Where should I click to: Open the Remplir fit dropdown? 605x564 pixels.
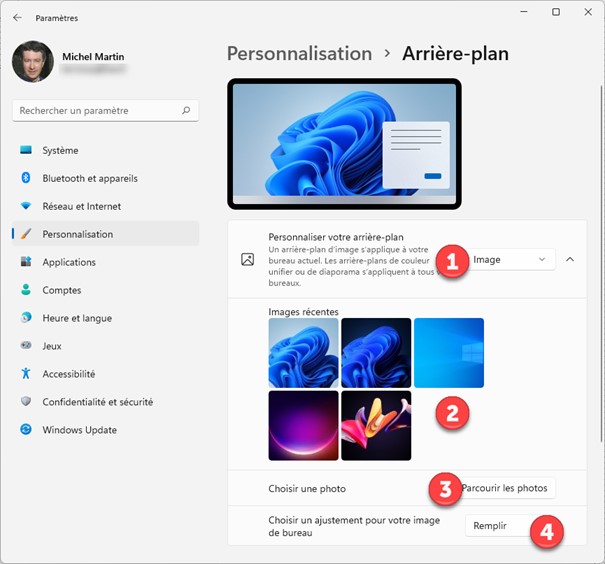pyautogui.click(x=510, y=526)
